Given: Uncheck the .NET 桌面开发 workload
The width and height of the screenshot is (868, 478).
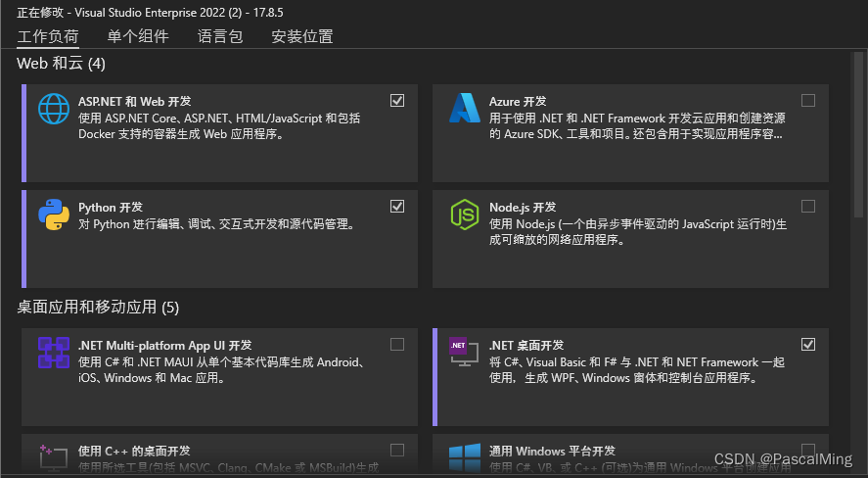Looking at the screenshot, I should click(808, 344).
